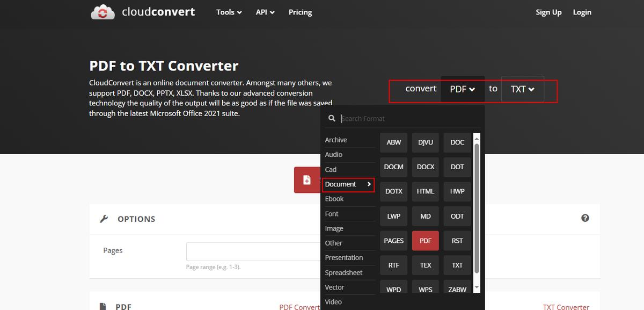Image resolution: width=644 pixels, height=310 pixels.
Task: Choose the PAGES format
Action: [x=394, y=241]
